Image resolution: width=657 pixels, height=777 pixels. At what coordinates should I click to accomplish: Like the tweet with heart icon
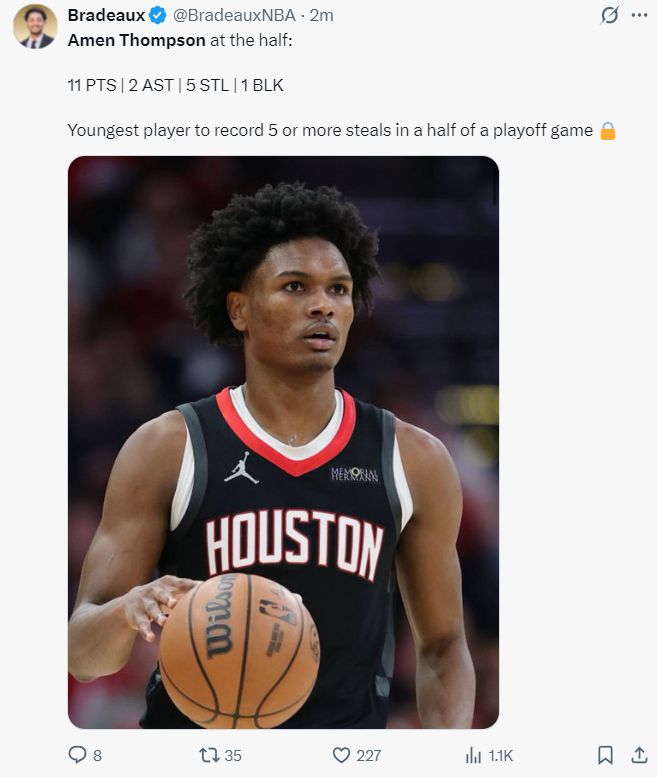tap(341, 755)
